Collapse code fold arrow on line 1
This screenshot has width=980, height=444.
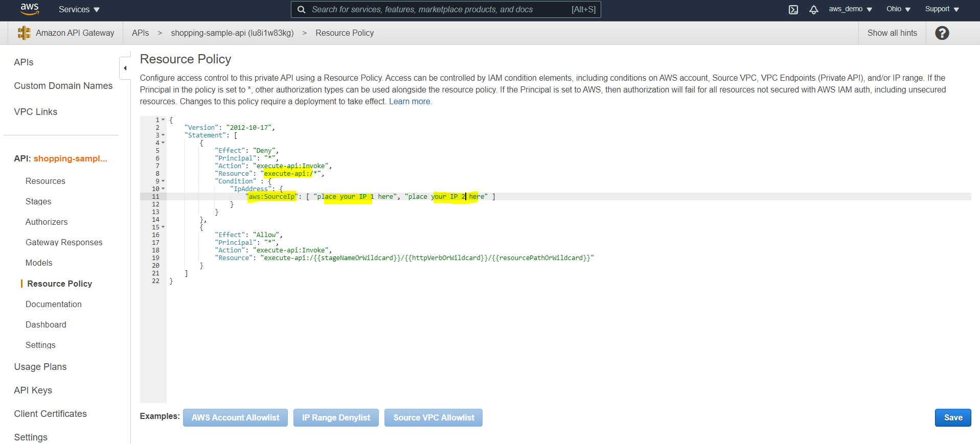[x=163, y=120]
